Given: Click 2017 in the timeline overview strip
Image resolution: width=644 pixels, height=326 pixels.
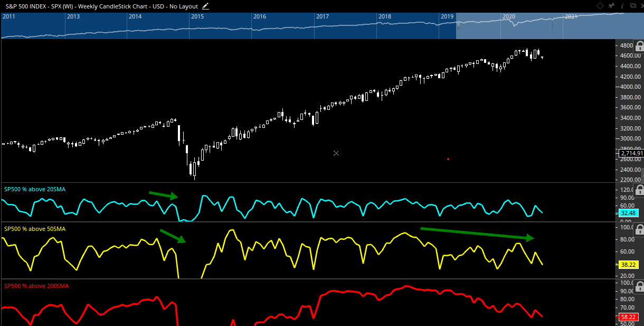Looking at the screenshot, I should (323, 16).
